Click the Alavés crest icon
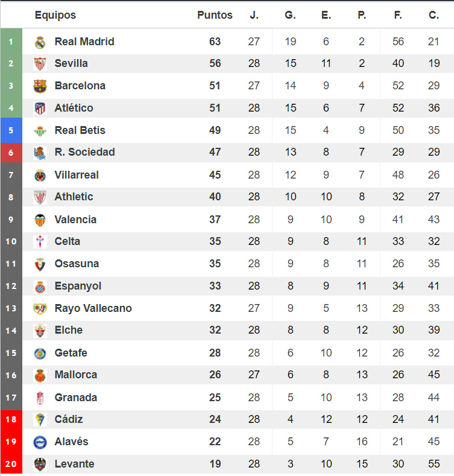This screenshot has width=454, height=476. [x=40, y=442]
